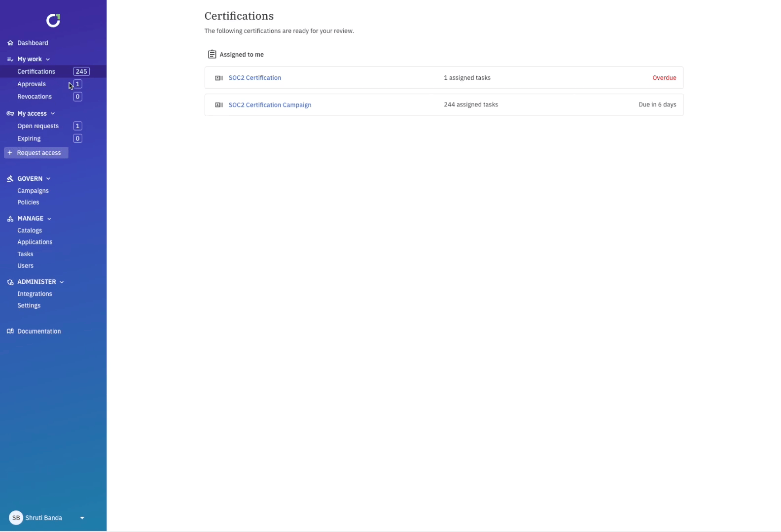This screenshot has height=532, width=781.
Task: Select Integrations under ADMINISTER
Action: pyautogui.click(x=35, y=294)
